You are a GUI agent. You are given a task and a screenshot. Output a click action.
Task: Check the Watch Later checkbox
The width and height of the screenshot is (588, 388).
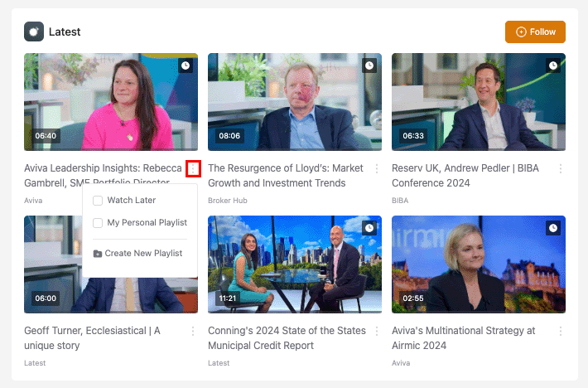(x=98, y=200)
